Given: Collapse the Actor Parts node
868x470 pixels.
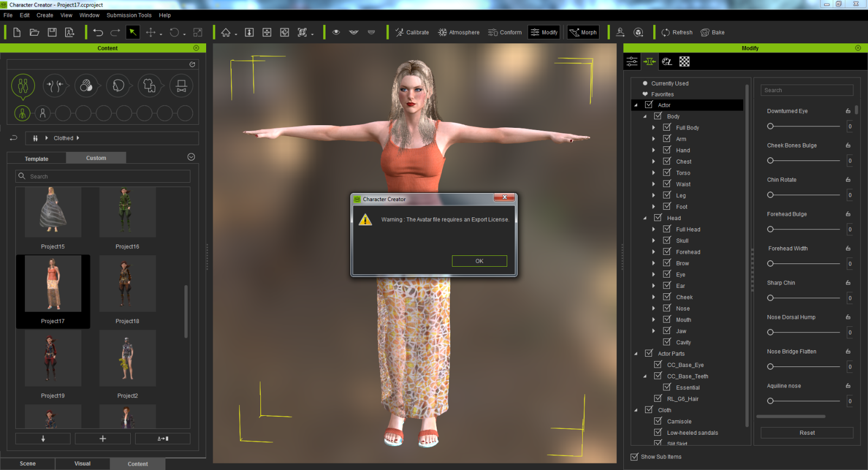Looking at the screenshot, I should 636,353.
